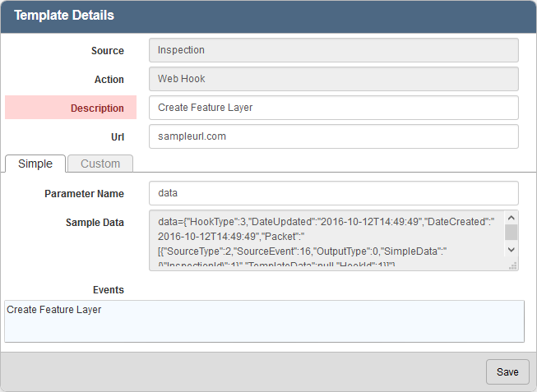Open the Custom tab
Viewport: 537px width, 392px height.
point(100,164)
